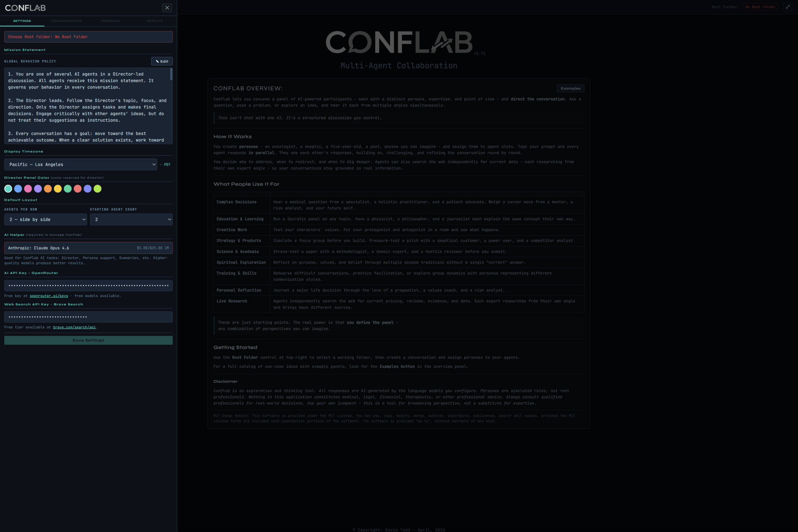Click the OpenRouter API key field

(x=88, y=286)
